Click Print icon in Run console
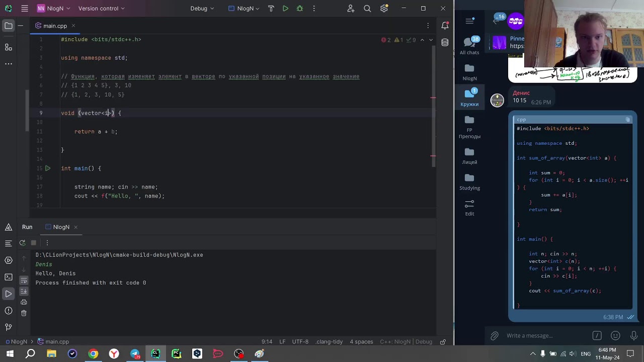The height and width of the screenshot is (362, 644). pos(24,302)
